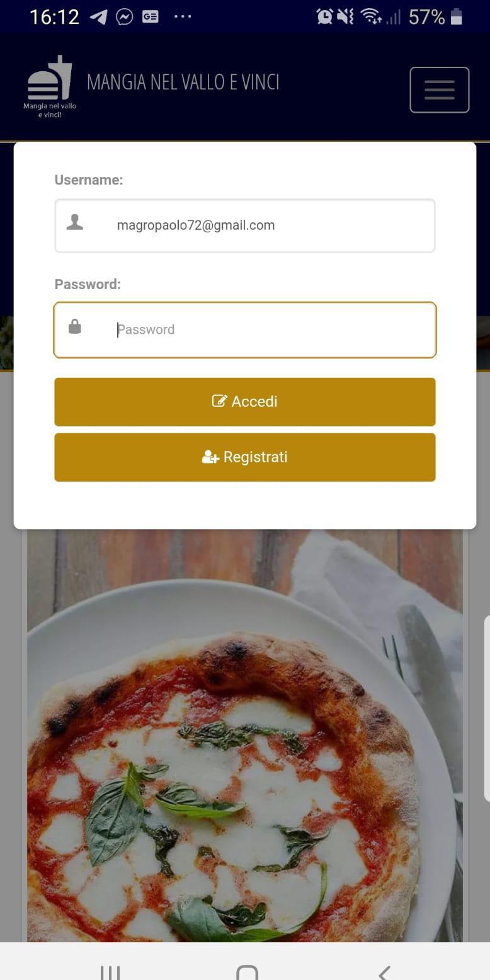The image size is (490, 980).
Task: Tap the mute/vibrate status icon
Action: coord(346,17)
